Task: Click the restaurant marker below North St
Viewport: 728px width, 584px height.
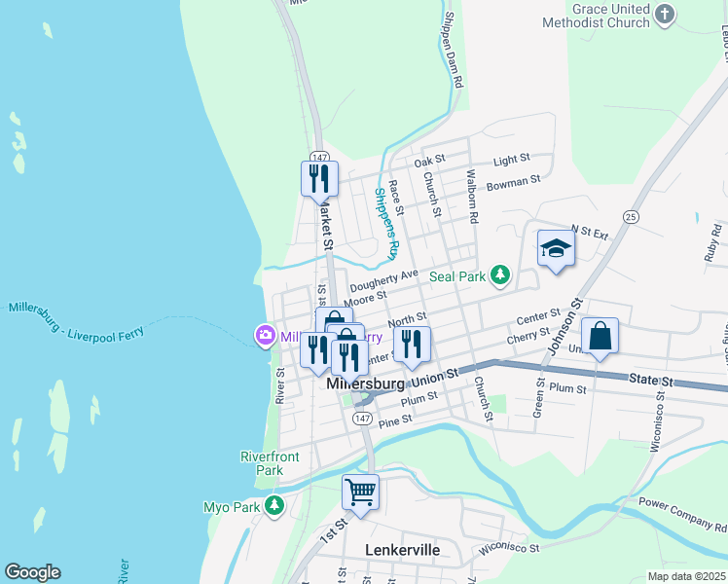Action: 412,345
